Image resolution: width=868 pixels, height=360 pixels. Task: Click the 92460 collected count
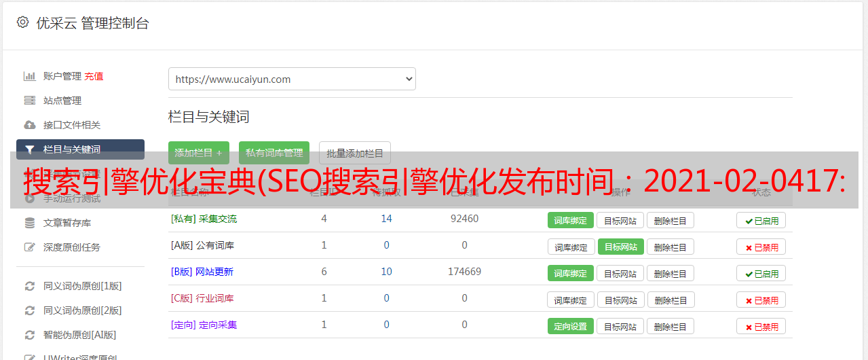[x=464, y=219]
